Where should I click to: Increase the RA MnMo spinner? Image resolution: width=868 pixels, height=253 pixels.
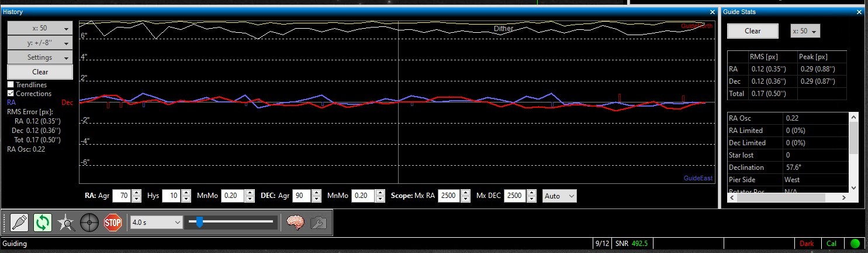250,193
